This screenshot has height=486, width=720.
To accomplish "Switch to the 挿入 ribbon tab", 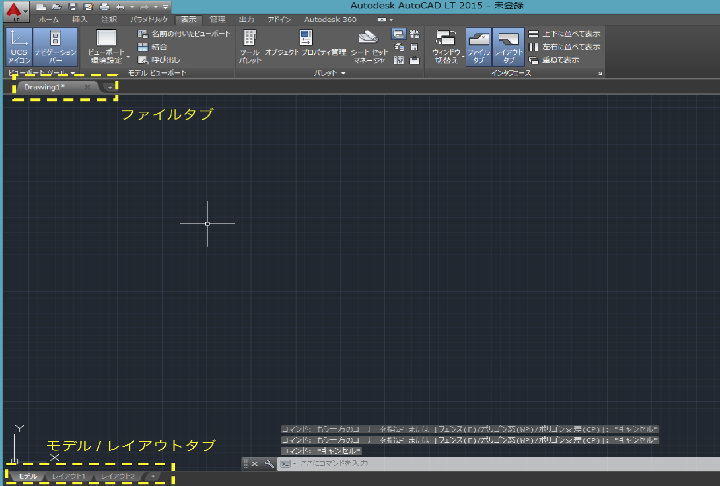I will pos(79,19).
